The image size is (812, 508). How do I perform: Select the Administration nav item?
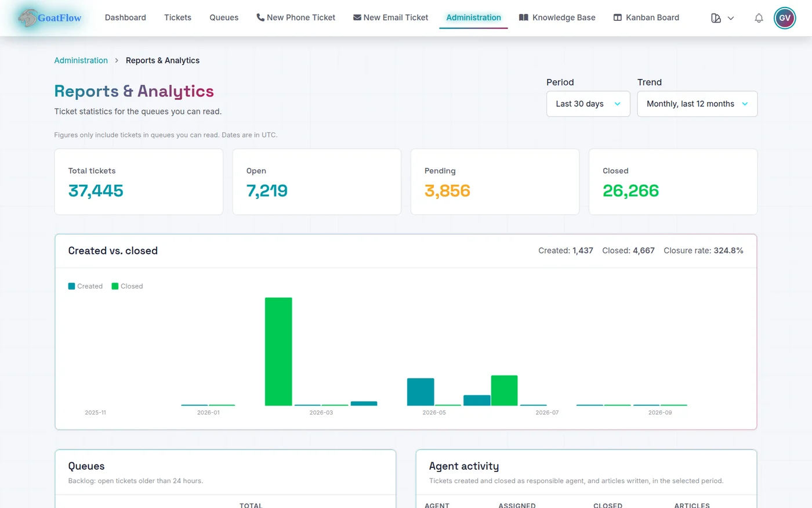[x=473, y=17]
